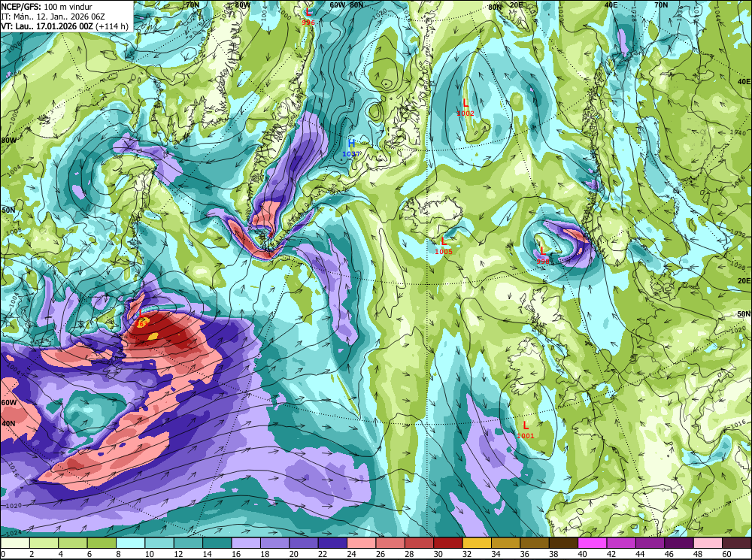Click the legend value 24
Screen dimensions: 752x560
(x=351, y=554)
